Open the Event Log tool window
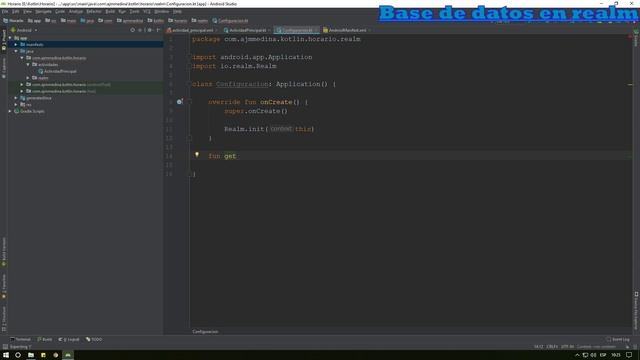The image size is (640, 360). click(618, 339)
